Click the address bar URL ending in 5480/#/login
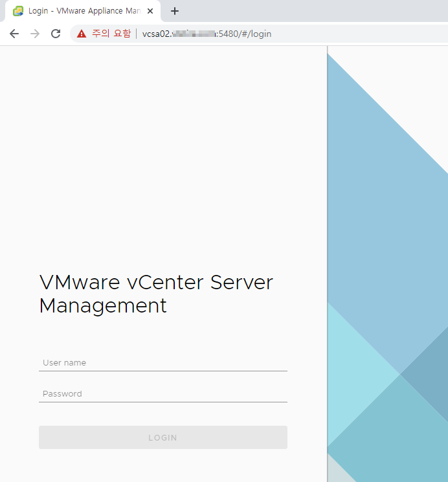 click(207, 34)
